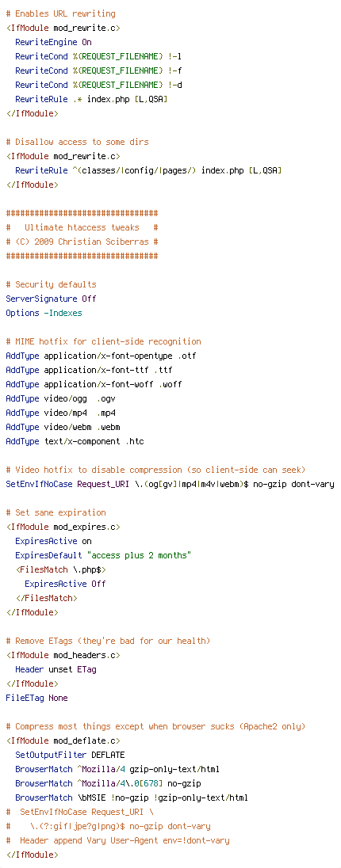Click the 'BrowserMatch \bMSIE' line
The image size is (341, 868).
pos(132,798)
